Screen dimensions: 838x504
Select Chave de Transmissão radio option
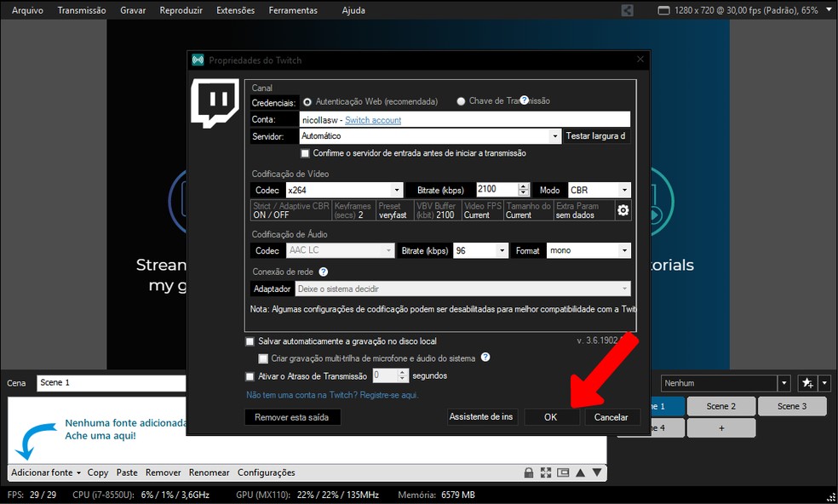coord(461,101)
